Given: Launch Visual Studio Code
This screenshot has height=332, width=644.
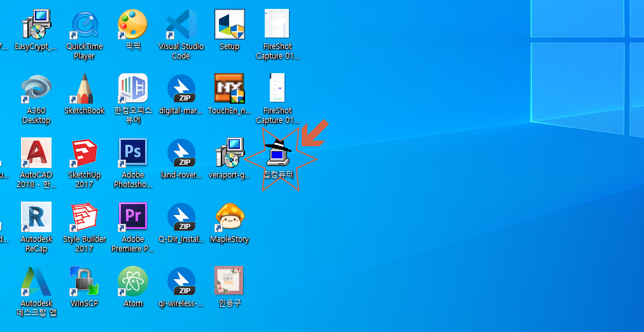Looking at the screenshot, I should (x=181, y=24).
